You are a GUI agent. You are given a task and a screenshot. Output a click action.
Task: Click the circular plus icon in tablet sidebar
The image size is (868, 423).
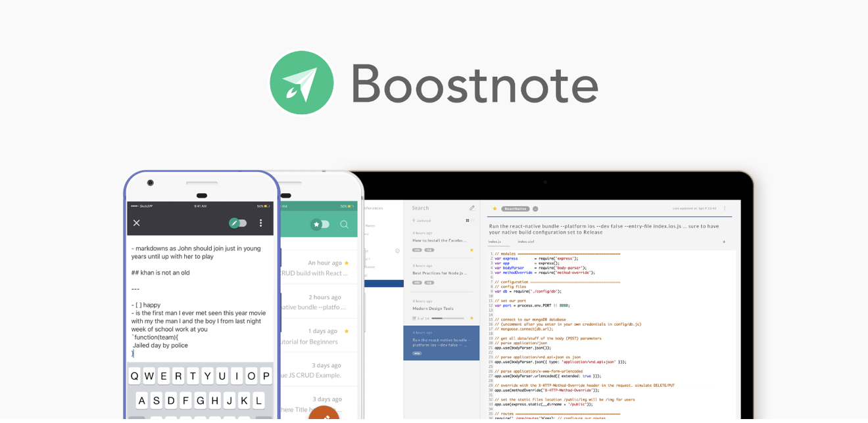[397, 250]
